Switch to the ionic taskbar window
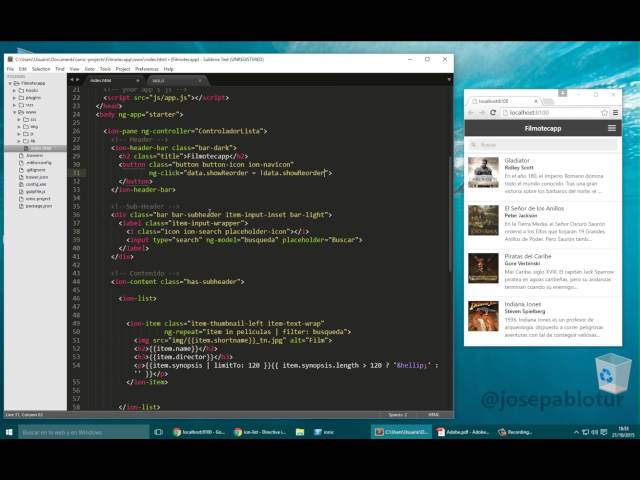The image size is (640, 480). coord(324,432)
